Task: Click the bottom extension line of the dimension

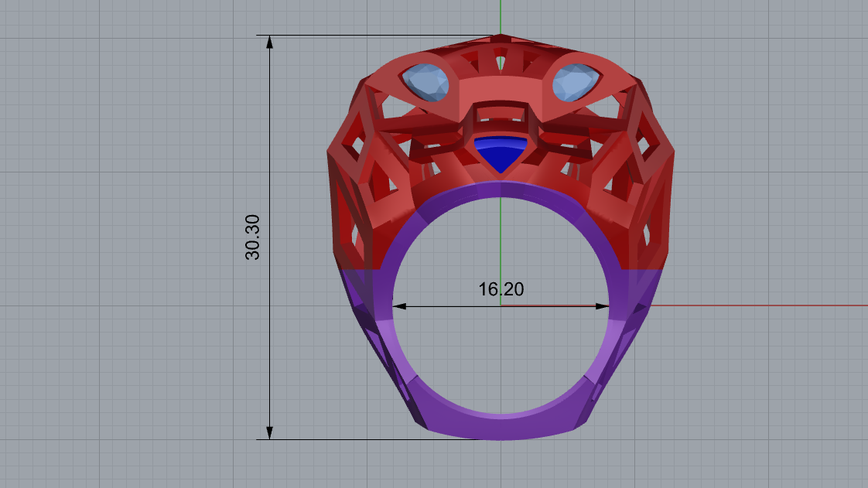Action: pos(348,440)
